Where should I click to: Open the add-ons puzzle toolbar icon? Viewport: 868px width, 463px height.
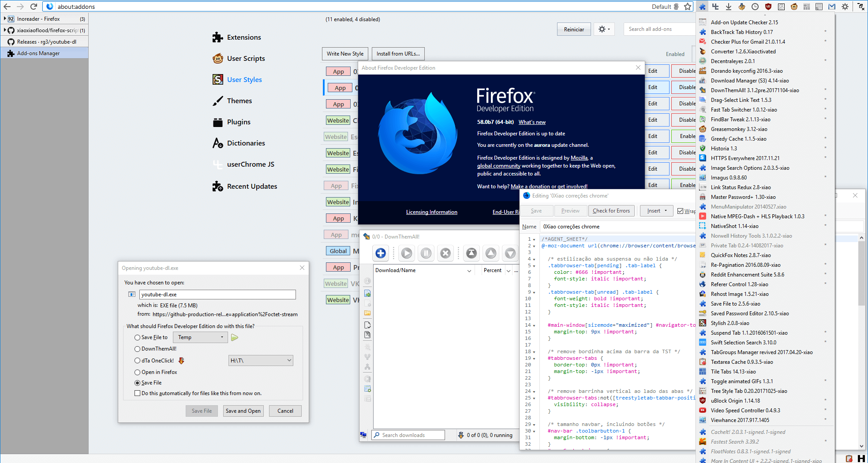click(703, 7)
